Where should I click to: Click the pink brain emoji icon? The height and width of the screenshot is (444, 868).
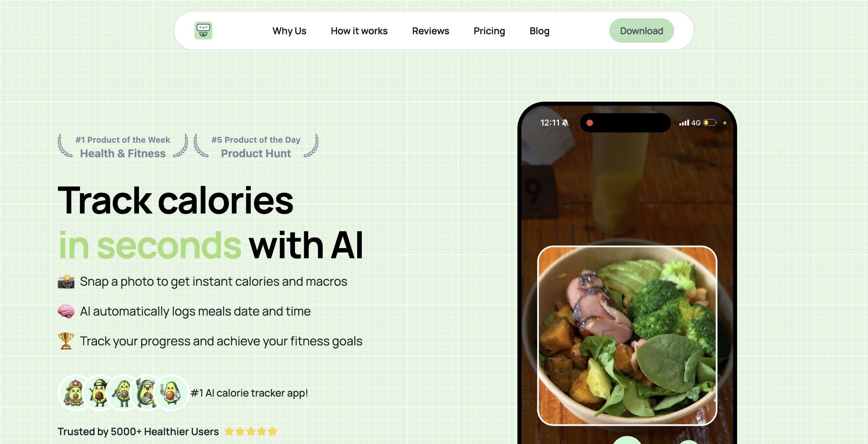66,311
